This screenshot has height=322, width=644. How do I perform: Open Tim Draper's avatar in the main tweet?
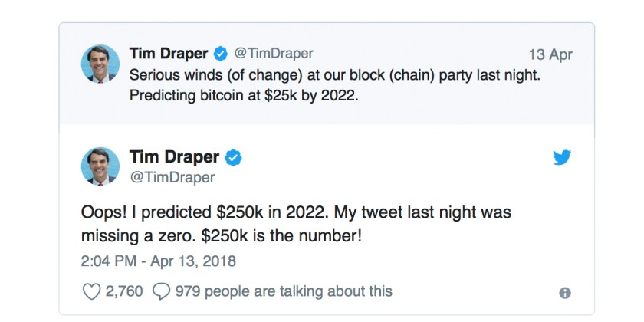point(100,166)
